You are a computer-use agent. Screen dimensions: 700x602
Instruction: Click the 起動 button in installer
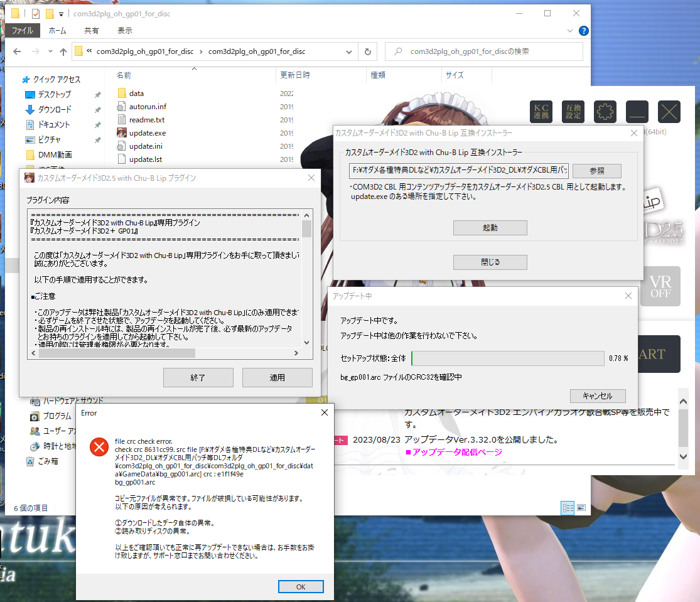pyautogui.click(x=490, y=228)
